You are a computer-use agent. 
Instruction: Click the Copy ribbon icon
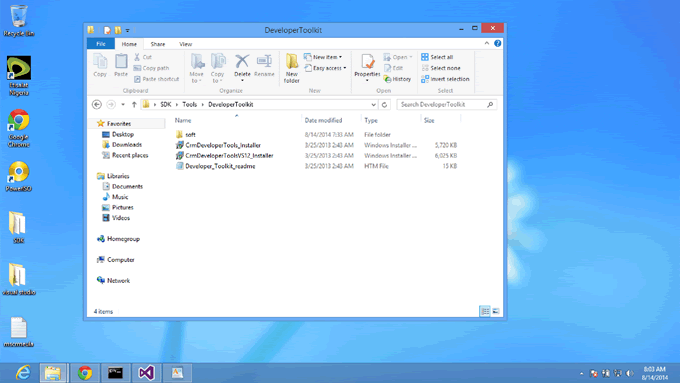click(100, 65)
